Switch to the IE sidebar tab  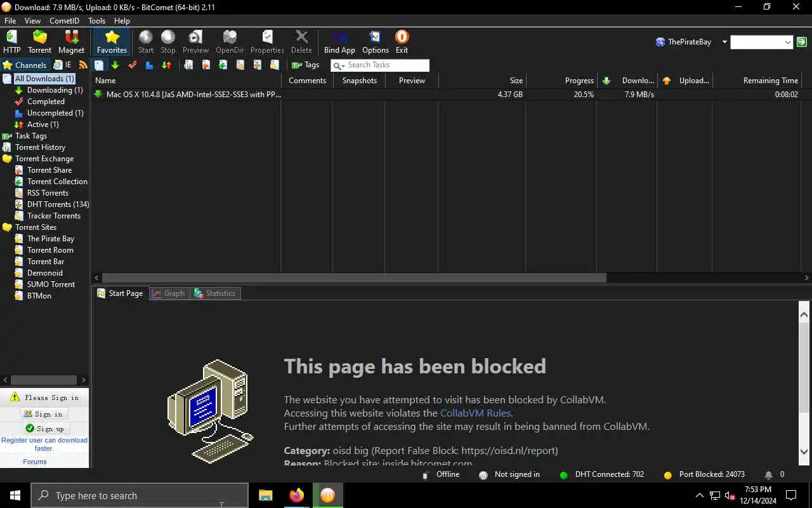(63, 65)
